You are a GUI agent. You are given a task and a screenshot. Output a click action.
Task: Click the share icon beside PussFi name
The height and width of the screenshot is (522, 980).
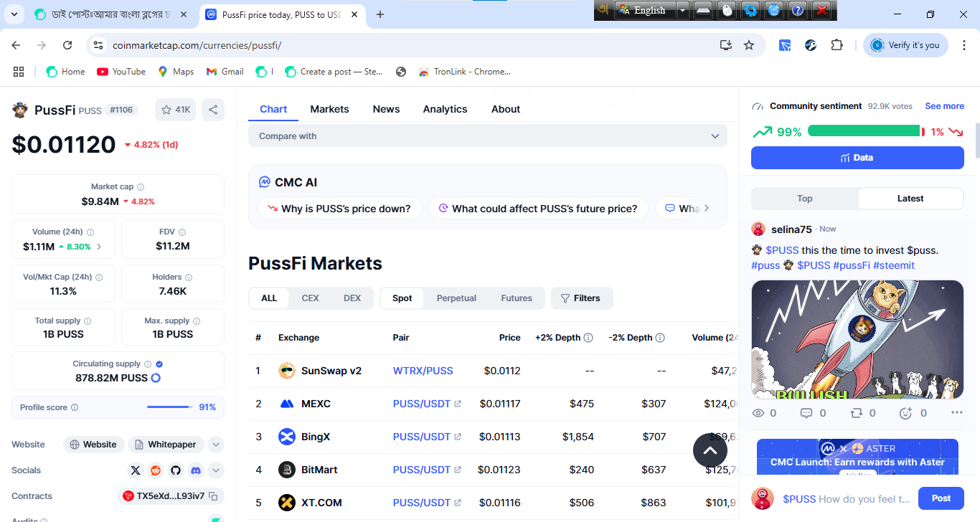(213, 110)
